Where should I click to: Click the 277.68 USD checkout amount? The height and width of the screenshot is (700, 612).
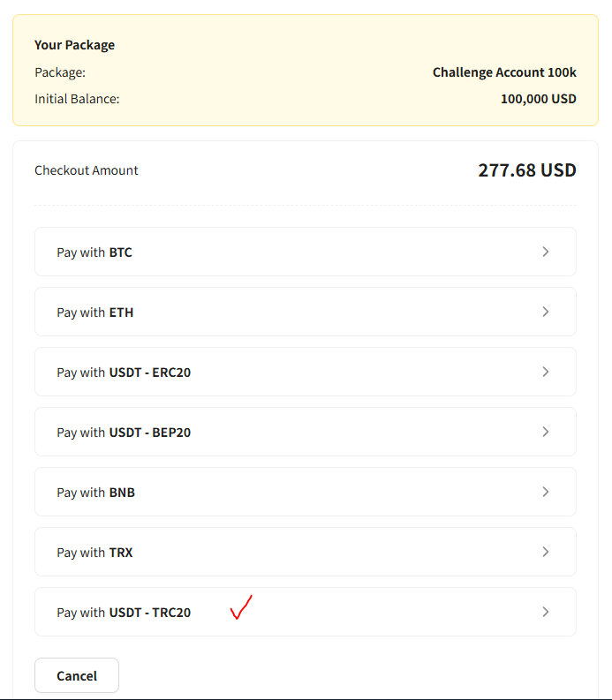pyautogui.click(x=527, y=170)
